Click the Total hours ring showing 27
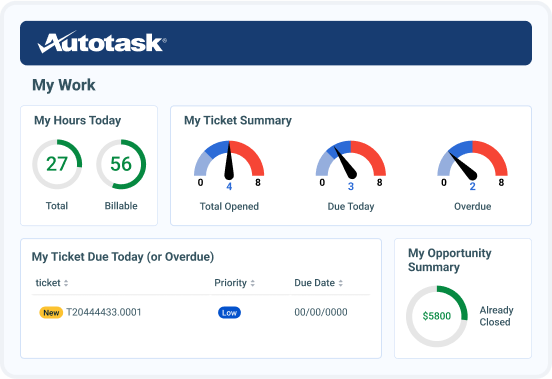 pyautogui.click(x=57, y=164)
